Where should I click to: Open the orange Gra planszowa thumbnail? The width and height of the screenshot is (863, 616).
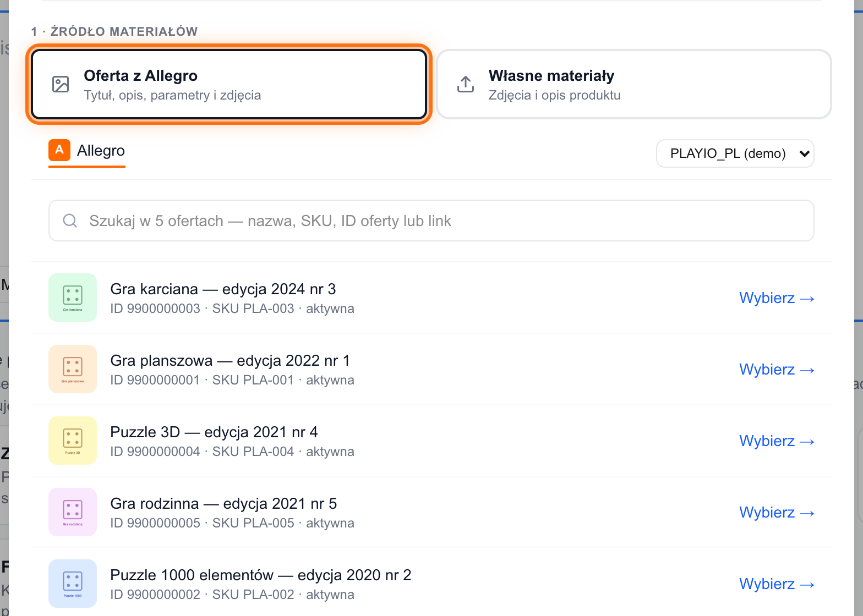pyautogui.click(x=73, y=369)
